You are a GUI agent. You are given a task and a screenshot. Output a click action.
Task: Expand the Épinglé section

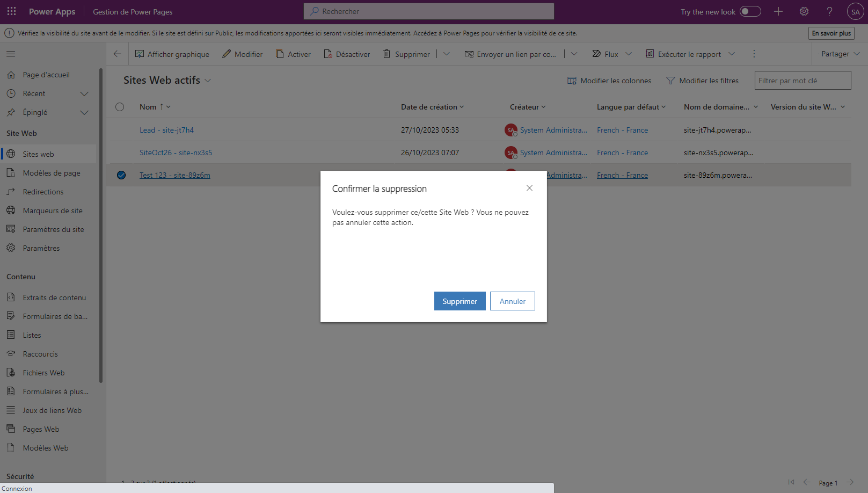(x=84, y=112)
